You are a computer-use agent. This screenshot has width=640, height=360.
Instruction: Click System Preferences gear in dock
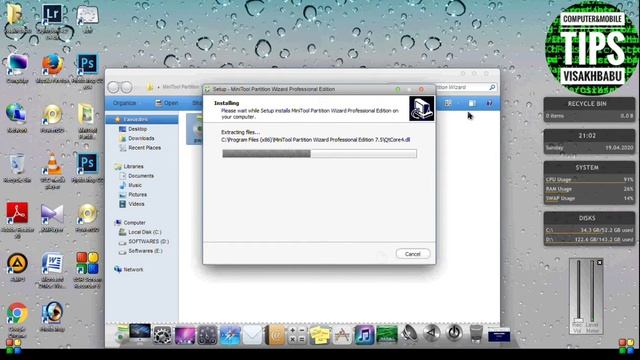pos(162,335)
